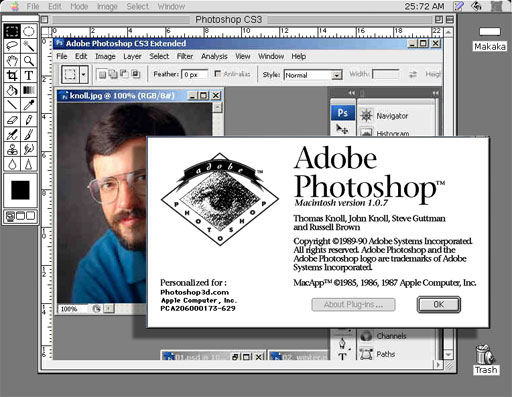
Task: Choose the Type tool in toolbox
Action: click(29, 76)
